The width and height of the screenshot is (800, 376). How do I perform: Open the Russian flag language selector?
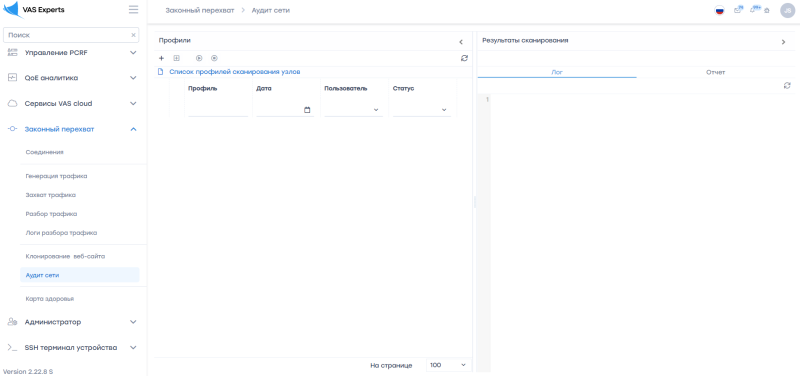[x=719, y=10]
